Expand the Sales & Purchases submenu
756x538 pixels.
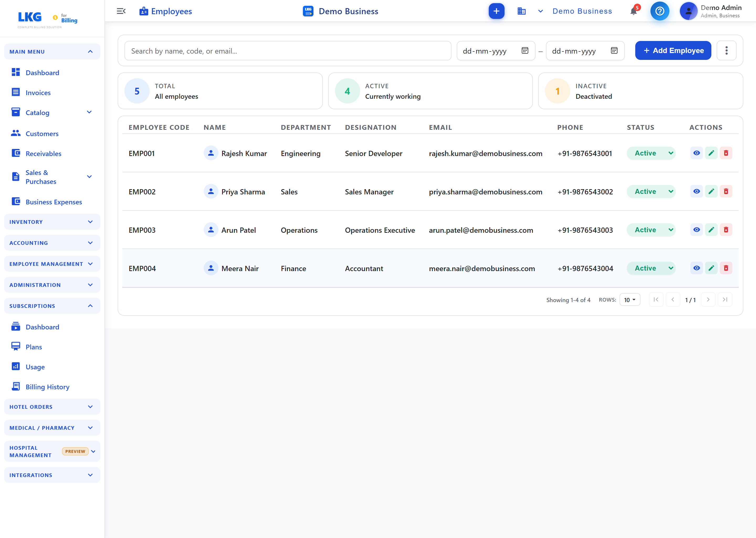click(x=89, y=177)
